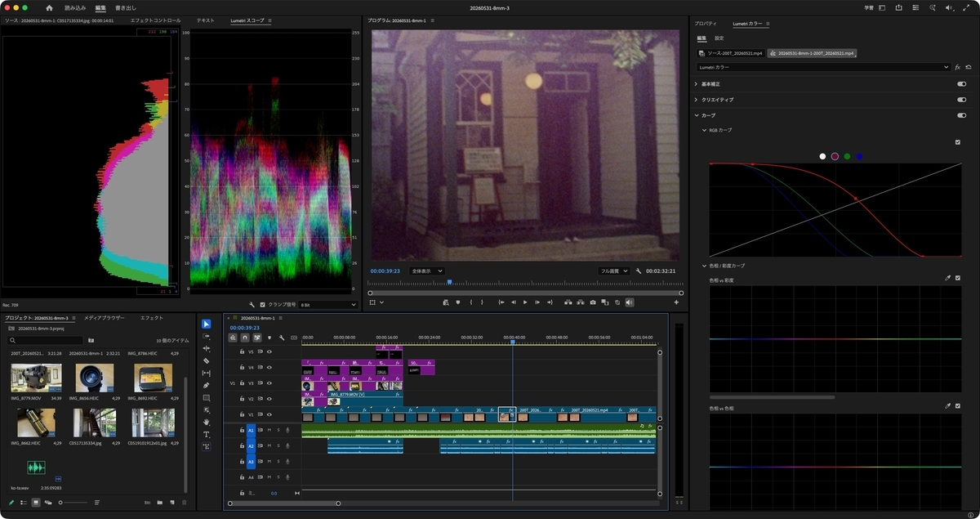Open Lumetri scopes settings wrench
980x519 pixels.
[x=252, y=304]
